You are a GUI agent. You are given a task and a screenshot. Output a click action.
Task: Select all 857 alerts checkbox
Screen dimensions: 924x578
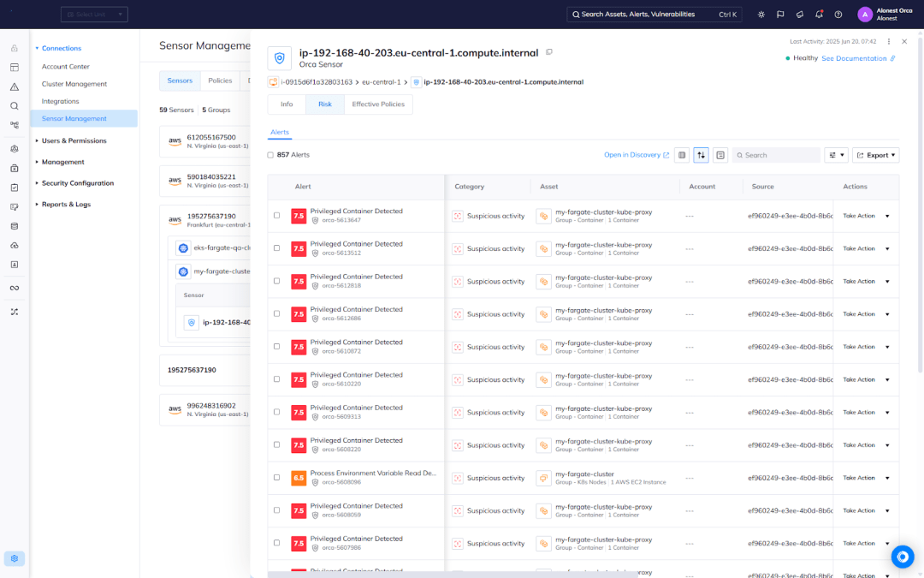tap(270, 155)
